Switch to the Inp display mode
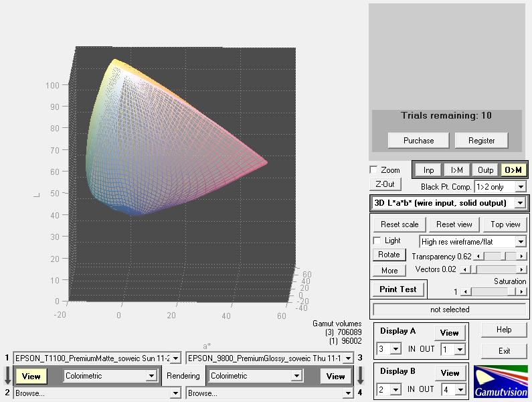 (x=429, y=170)
